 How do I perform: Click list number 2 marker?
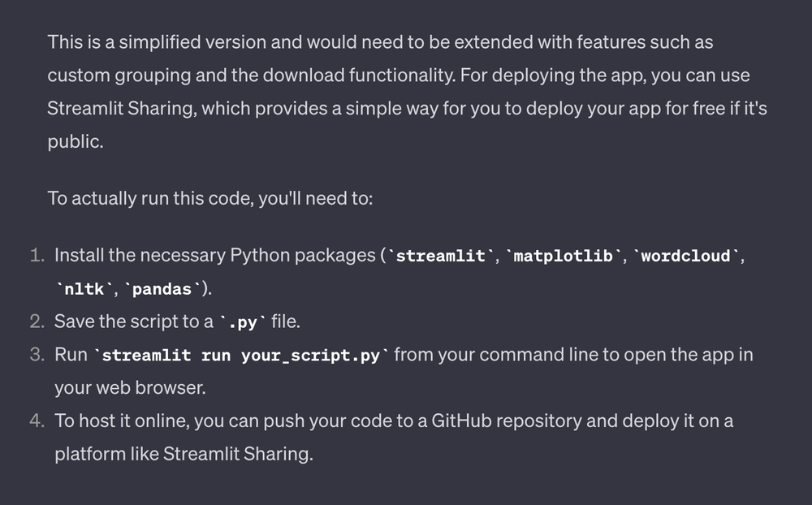(37, 322)
